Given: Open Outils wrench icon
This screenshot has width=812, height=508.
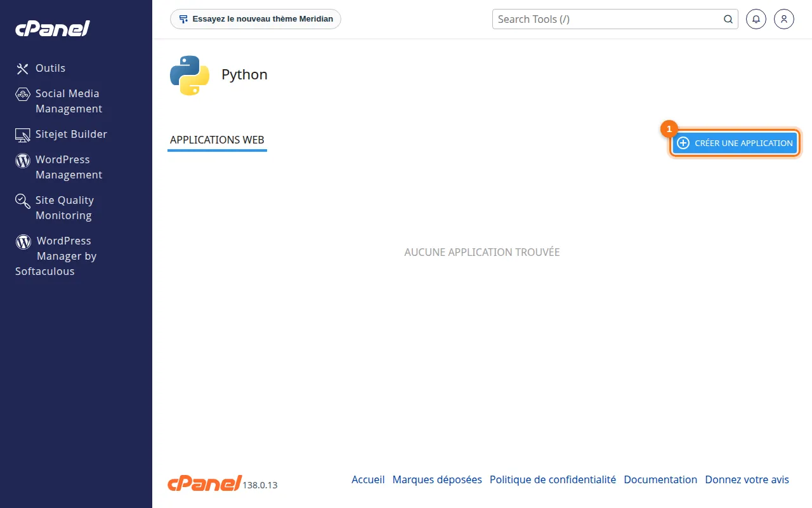Looking at the screenshot, I should [23, 69].
